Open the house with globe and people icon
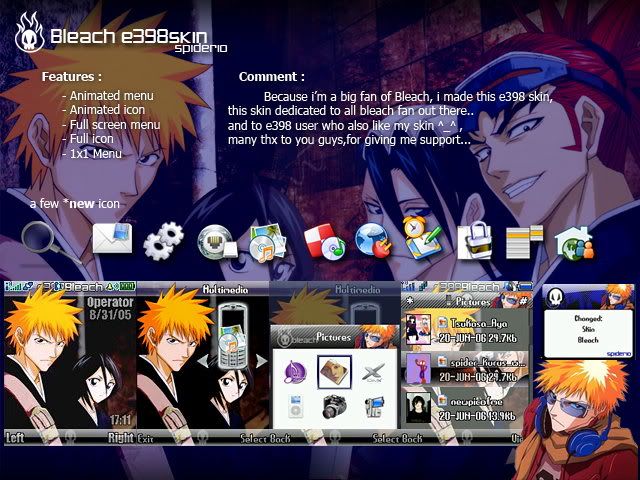This screenshot has width=640, height=480. (575, 243)
